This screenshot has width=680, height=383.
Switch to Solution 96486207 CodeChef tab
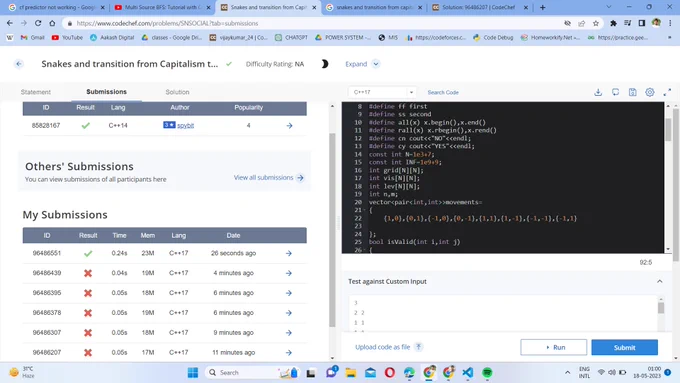coord(479,7)
